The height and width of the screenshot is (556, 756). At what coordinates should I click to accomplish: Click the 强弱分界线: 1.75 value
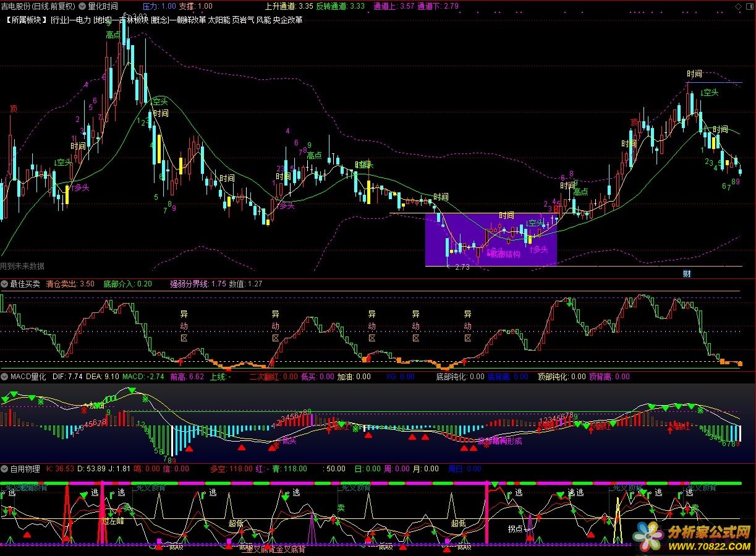coord(198,284)
